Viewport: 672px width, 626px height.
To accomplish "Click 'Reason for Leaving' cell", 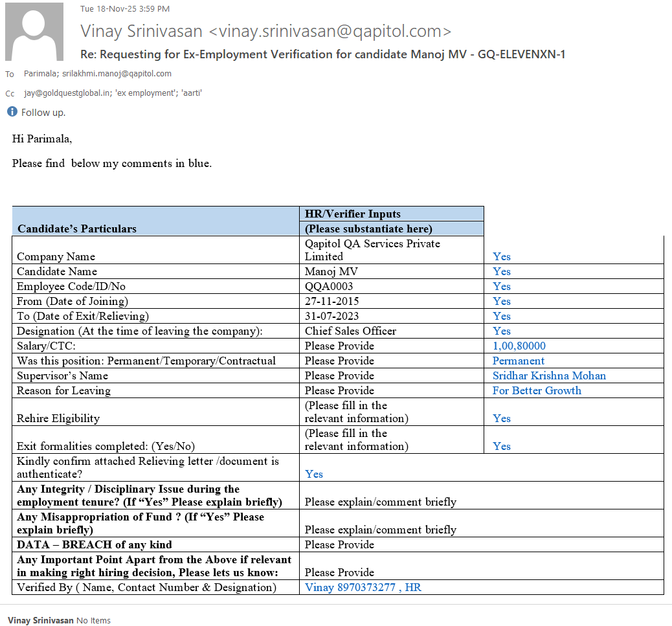I will [x=156, y=390].
